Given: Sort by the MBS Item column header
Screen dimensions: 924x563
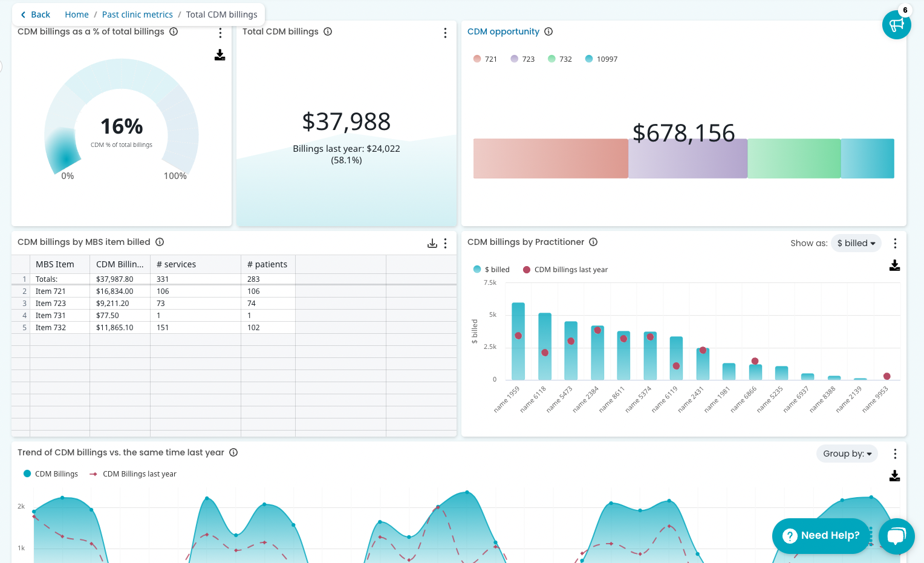Looking at the screenshot, I should 60,264.
